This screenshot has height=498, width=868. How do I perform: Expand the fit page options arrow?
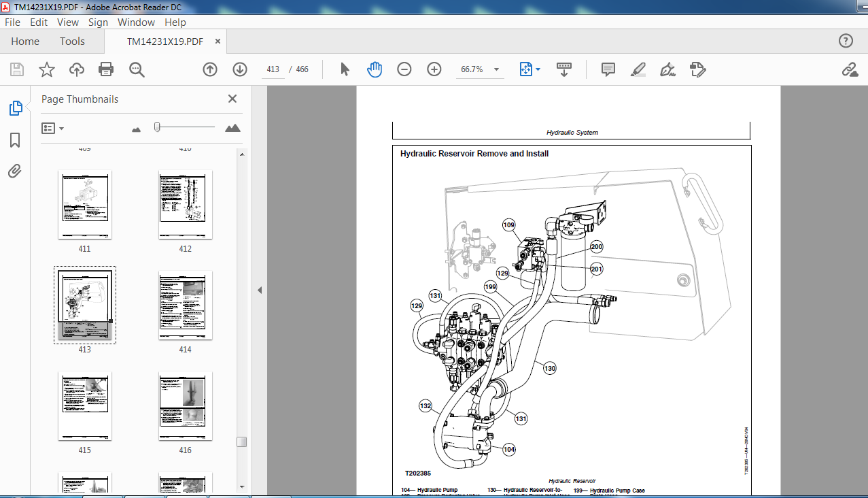tap(538, 69)
